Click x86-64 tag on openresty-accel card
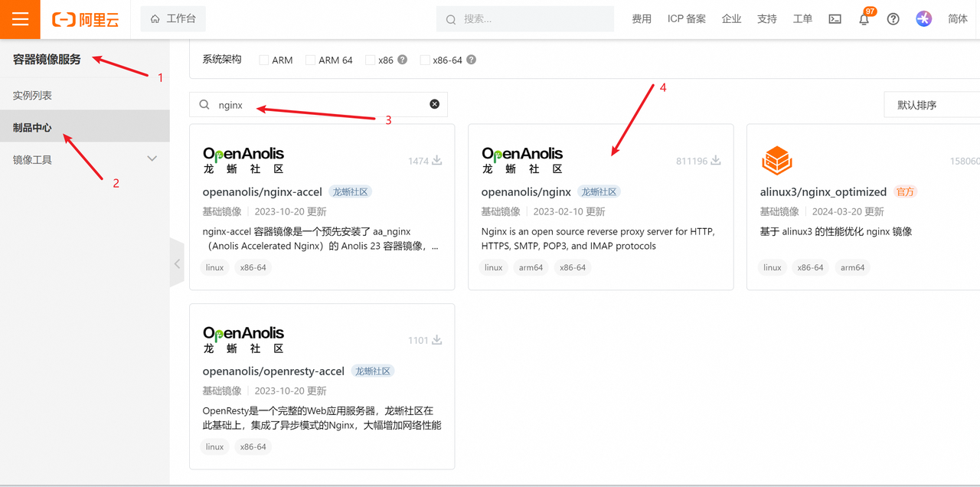This screenshot has width=980, height=487. coord(253,446)
